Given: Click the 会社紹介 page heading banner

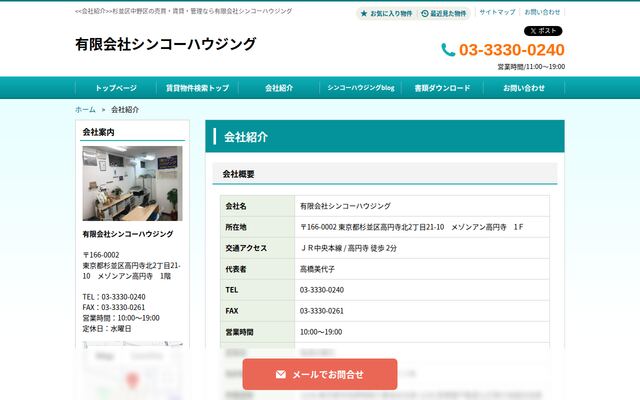Looking at the screenshot, I should tap(385, 136).
